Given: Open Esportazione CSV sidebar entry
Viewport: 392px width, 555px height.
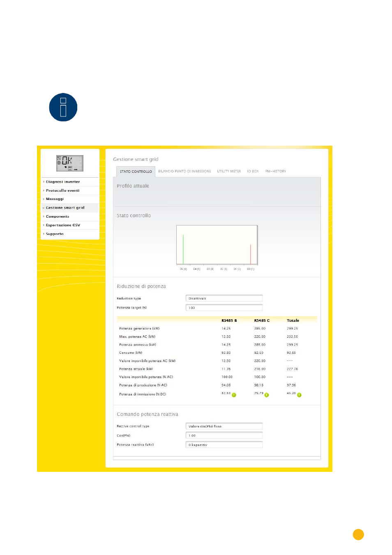Looking at the screenshot, I should (x=70, y=225).
